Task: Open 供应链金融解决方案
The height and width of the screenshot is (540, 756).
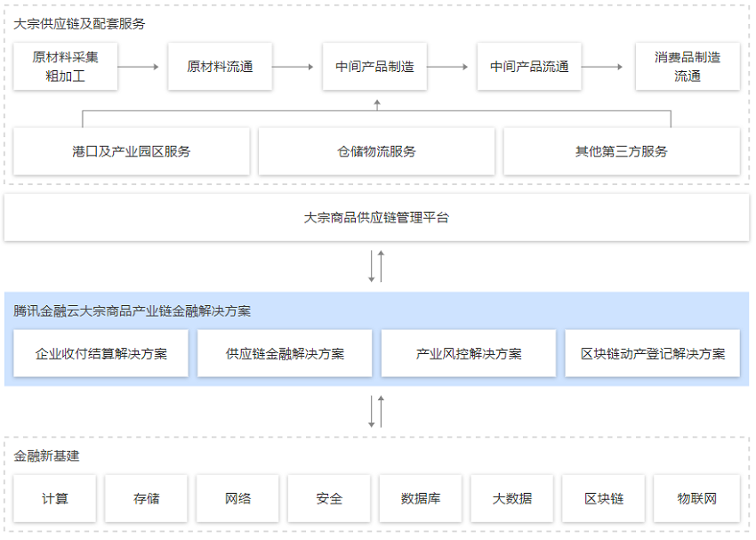Action: pos(285,354)
